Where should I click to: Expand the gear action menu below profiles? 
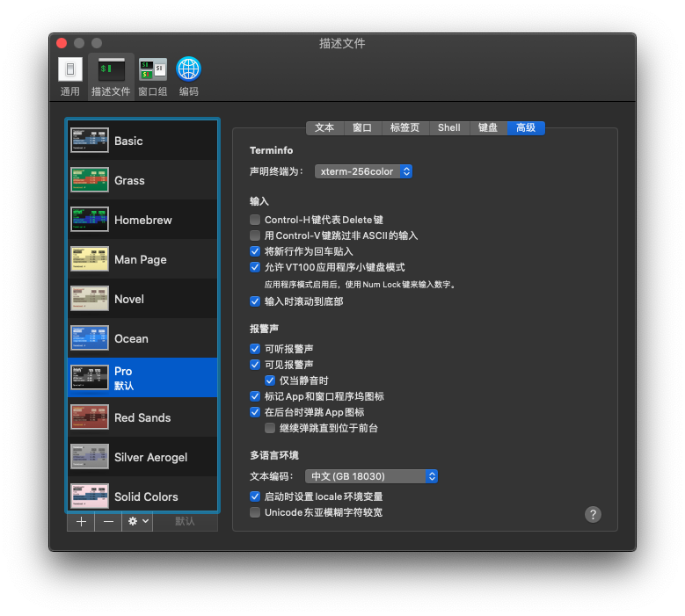coord(139,521)
